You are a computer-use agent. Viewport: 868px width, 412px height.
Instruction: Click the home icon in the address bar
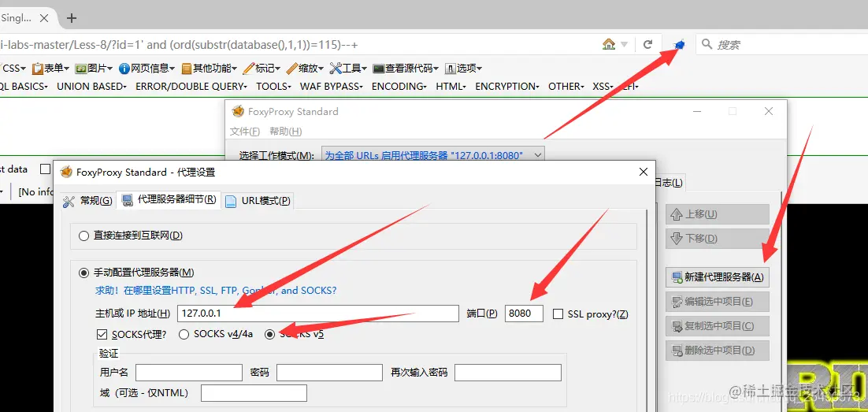pyautogui.click(x=609, y=44)
